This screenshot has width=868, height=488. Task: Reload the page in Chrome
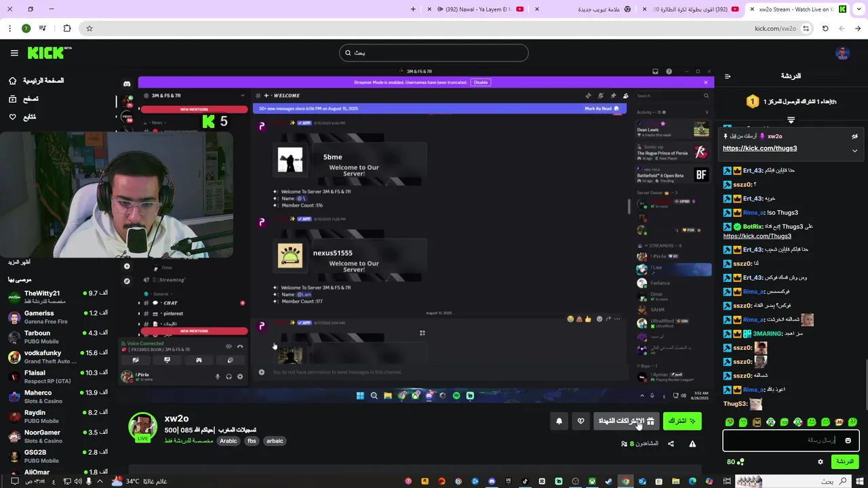[825, 28]
